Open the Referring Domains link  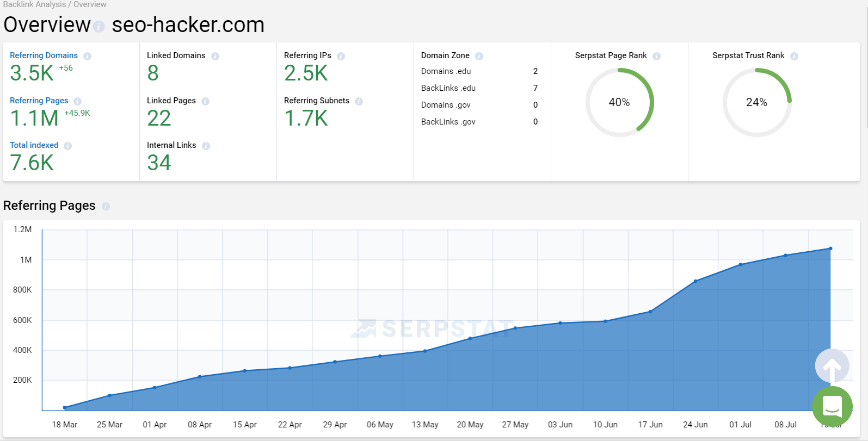point(44,55)
